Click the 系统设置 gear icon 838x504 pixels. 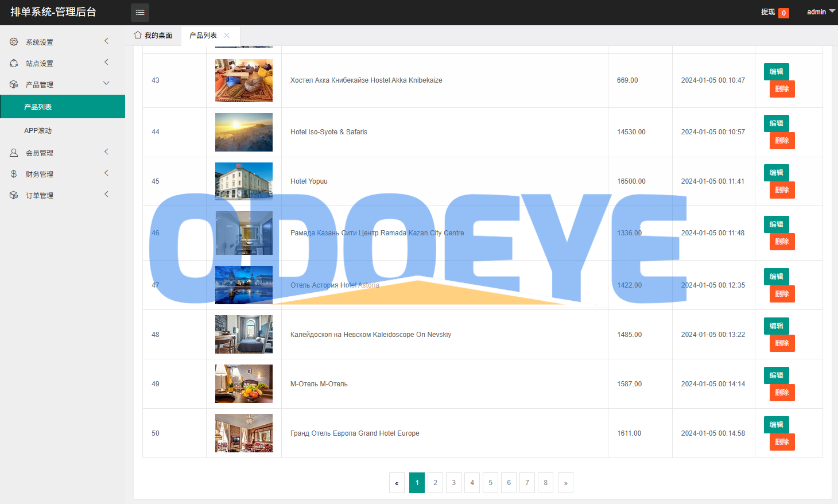point(14,42)
